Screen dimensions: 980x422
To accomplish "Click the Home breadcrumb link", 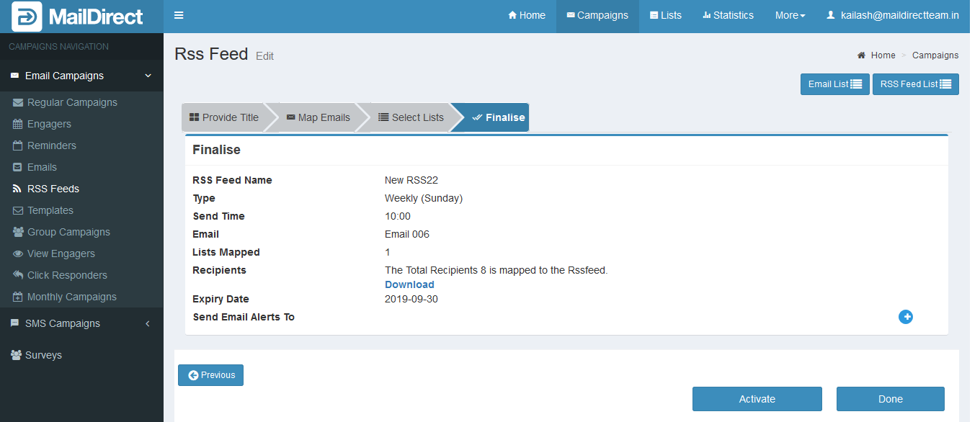I will [x=883, y=55].
